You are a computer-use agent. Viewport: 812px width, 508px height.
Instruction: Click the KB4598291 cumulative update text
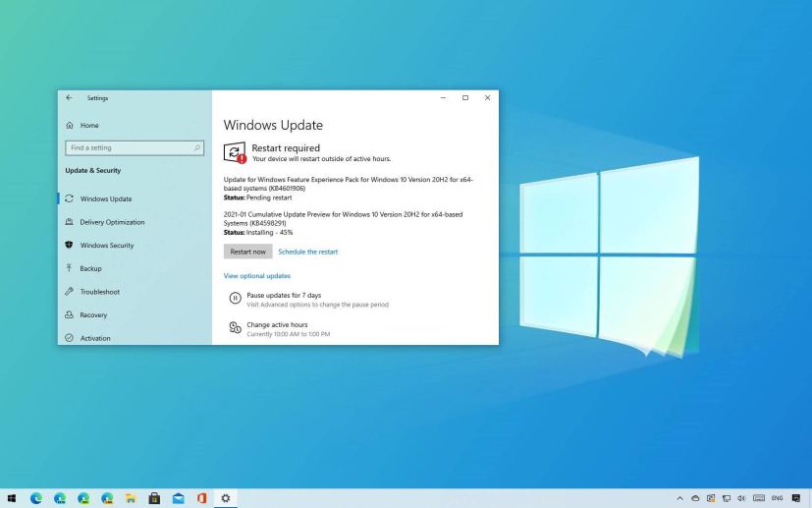pyautogui.click(x=343, y=218)
